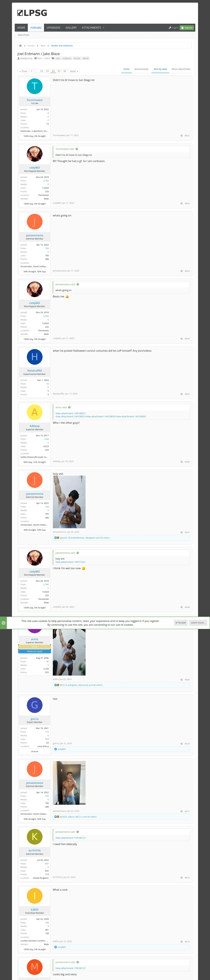The width and height of the screenshot is (210, 980).
Task: Open AAKeep's A avatar
Action: pos(35,412)
